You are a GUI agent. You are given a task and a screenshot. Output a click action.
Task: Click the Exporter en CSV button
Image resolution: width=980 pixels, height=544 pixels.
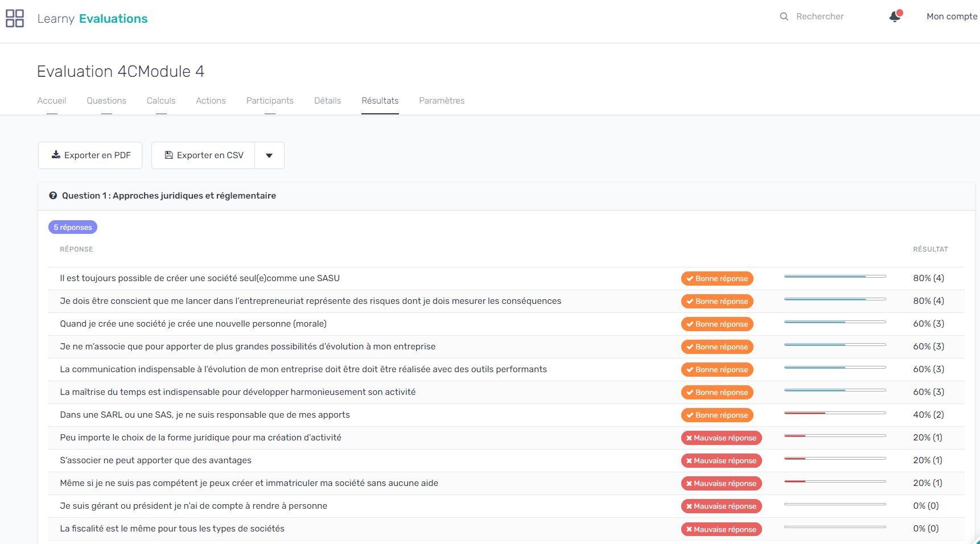(203, 155)
